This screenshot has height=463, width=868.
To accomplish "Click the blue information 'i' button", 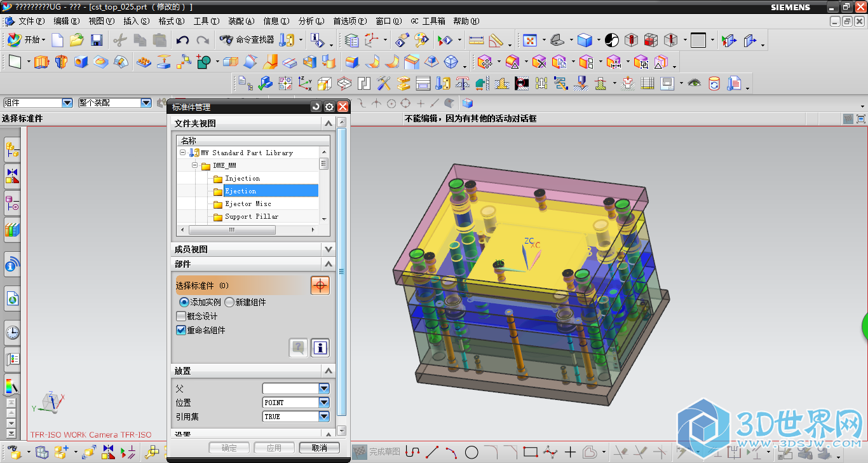I will [x=320, y=347].
